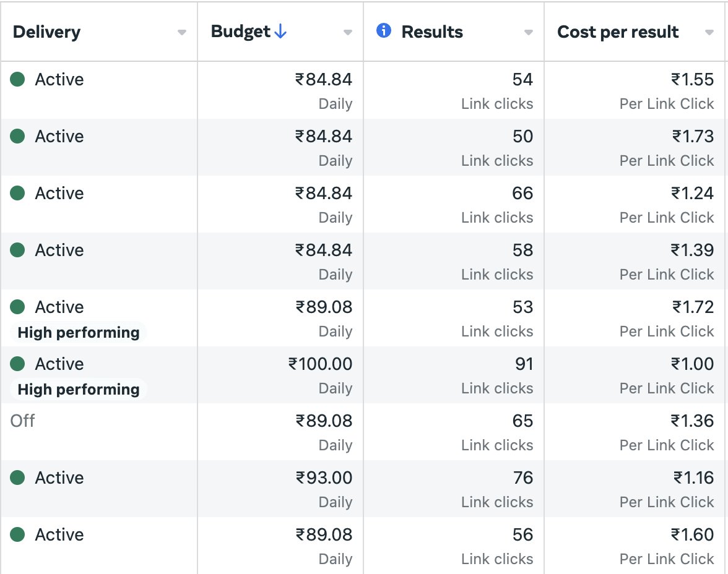Click the green status dot on the first Active row

pos(17,79)
